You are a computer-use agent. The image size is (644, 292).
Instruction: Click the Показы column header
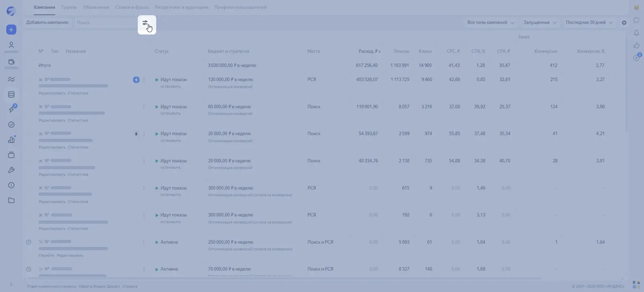coord(401,51)
